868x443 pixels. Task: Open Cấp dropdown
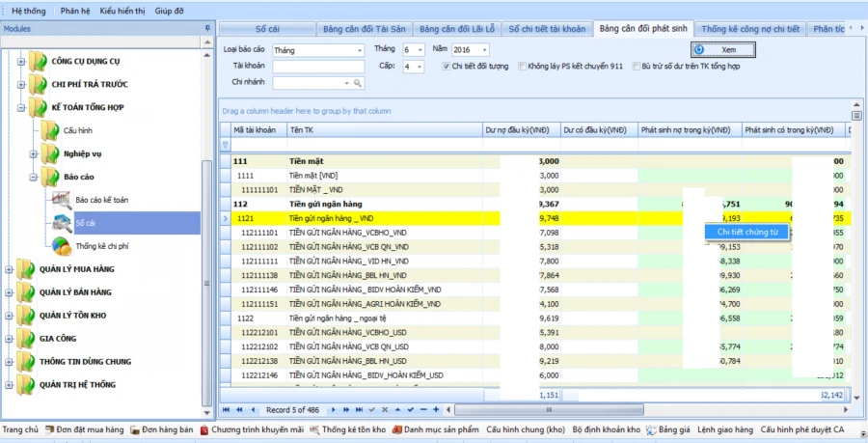tap(420, 67)
